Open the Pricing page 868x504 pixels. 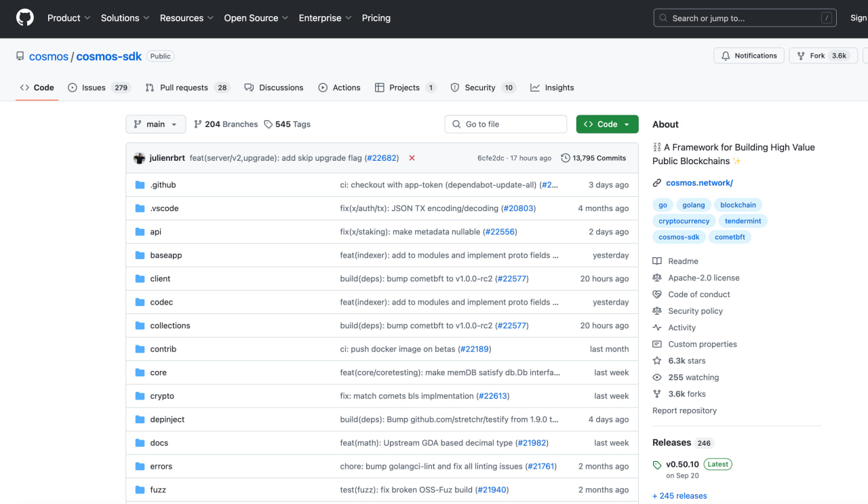pos(376,18)
